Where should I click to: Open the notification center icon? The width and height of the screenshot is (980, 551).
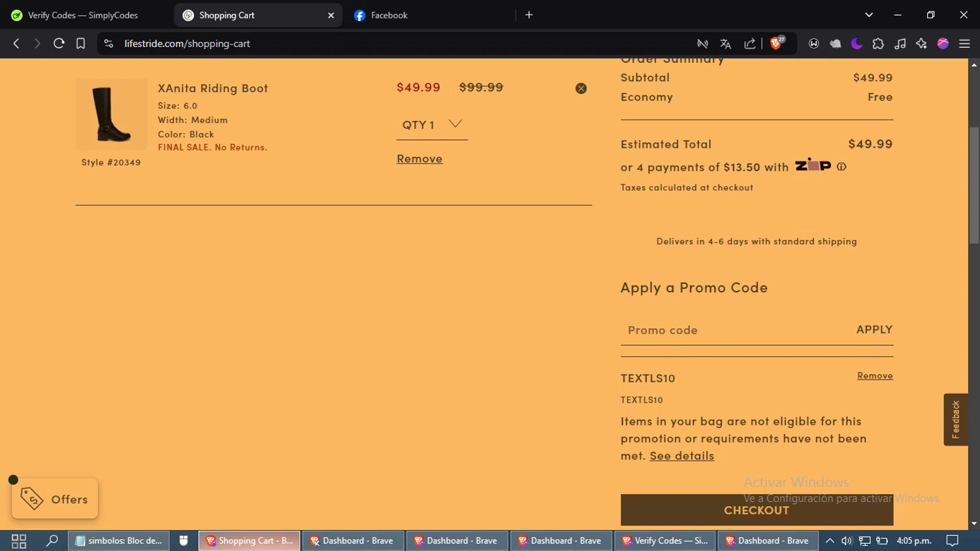pyautogui.click(x=953, y=541)
